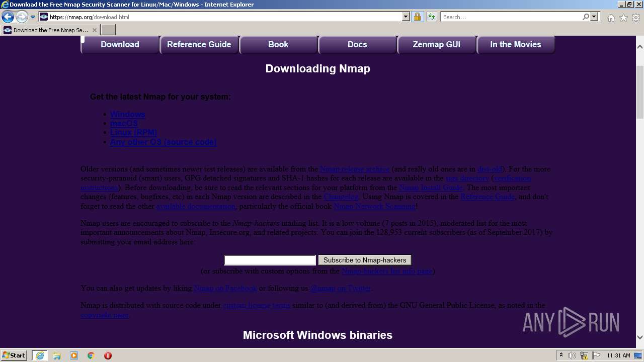Screen dimensions: 644x362
Task: Expand the search provider dropdown arrow
Action: pos(594,17)
